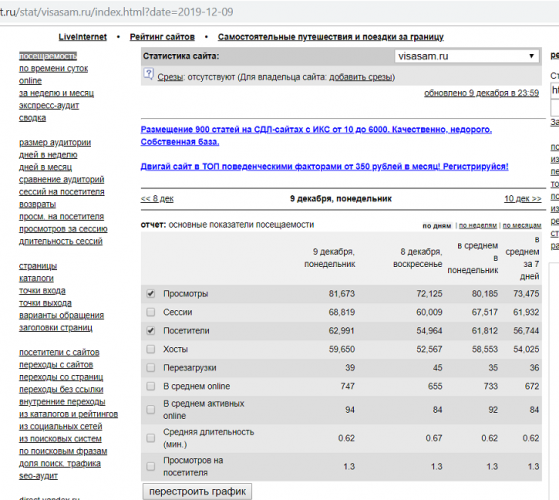
Task: Click обновлено 9 декабря в 23:59 link
Action: point(481,93)
